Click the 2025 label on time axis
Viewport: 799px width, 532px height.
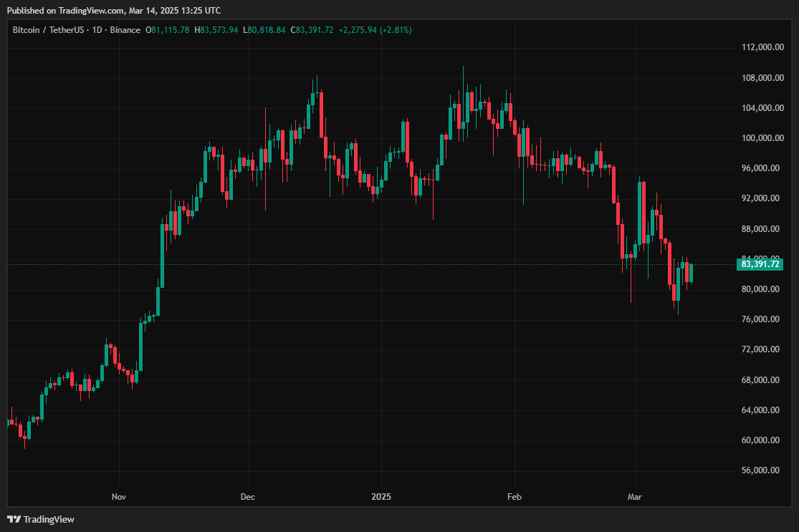pyautogui.click(x=381, y=497)
